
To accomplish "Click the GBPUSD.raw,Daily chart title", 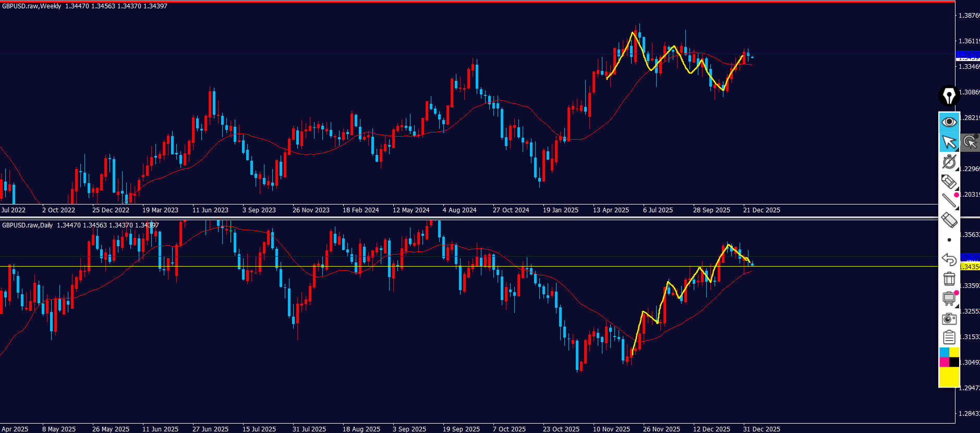I will pos(28,225).
